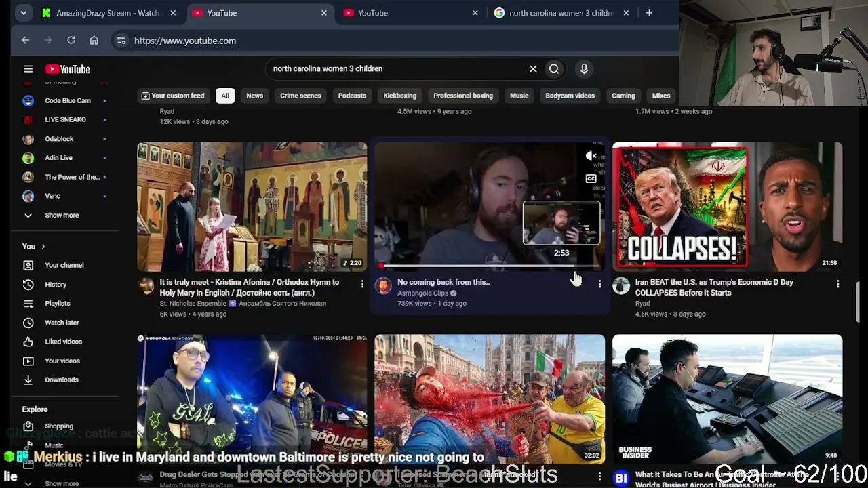Select the All filter chip
Screen dimensions: 868x488
[x=225, y=96]
